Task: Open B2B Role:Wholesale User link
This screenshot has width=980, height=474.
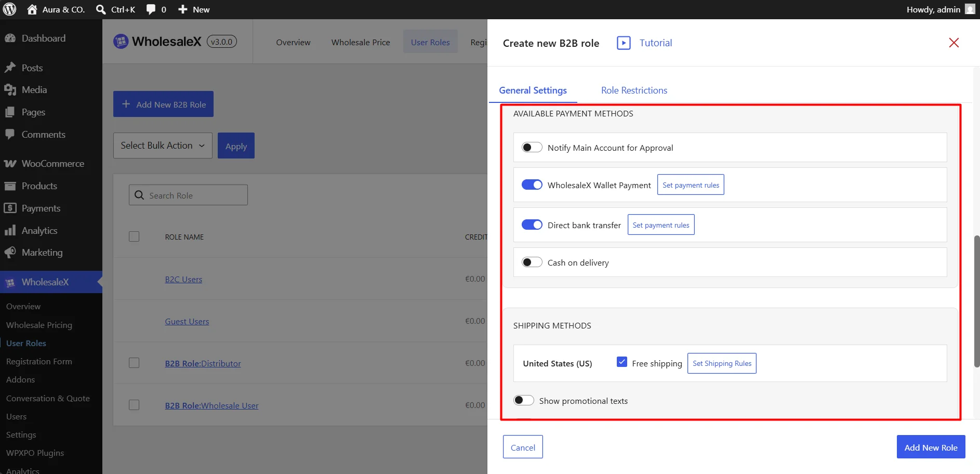Action: point(211,405)
